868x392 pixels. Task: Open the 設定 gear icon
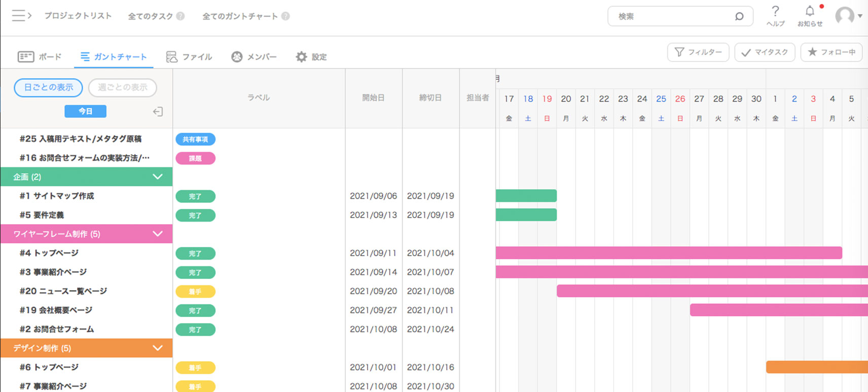(x=302, y=57)
